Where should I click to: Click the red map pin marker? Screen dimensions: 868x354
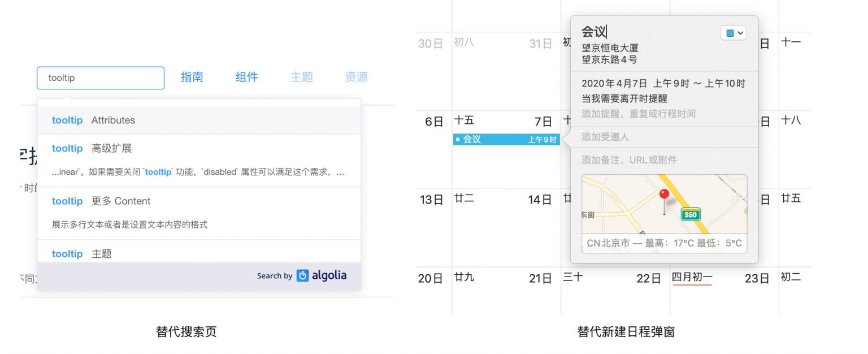(x=664, y=193)
